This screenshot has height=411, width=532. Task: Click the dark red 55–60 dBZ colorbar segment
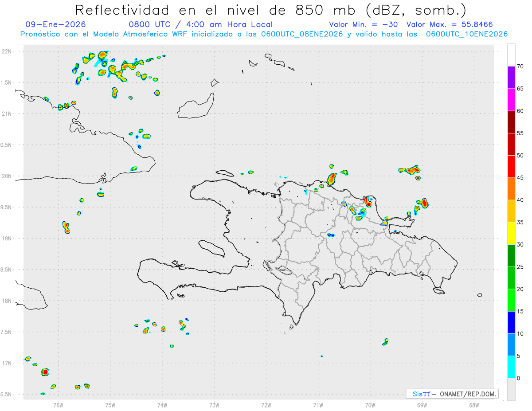511,122
